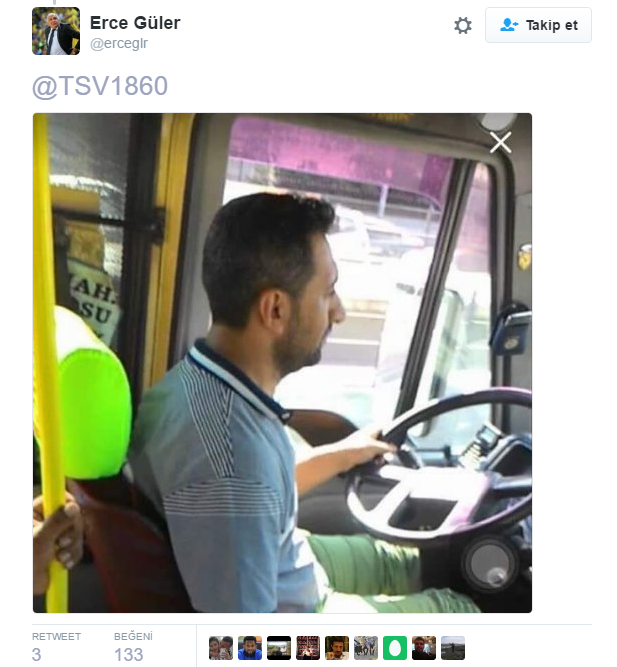
Task: Open the gear settings icon beside Takip et
Action: (463, 26)
